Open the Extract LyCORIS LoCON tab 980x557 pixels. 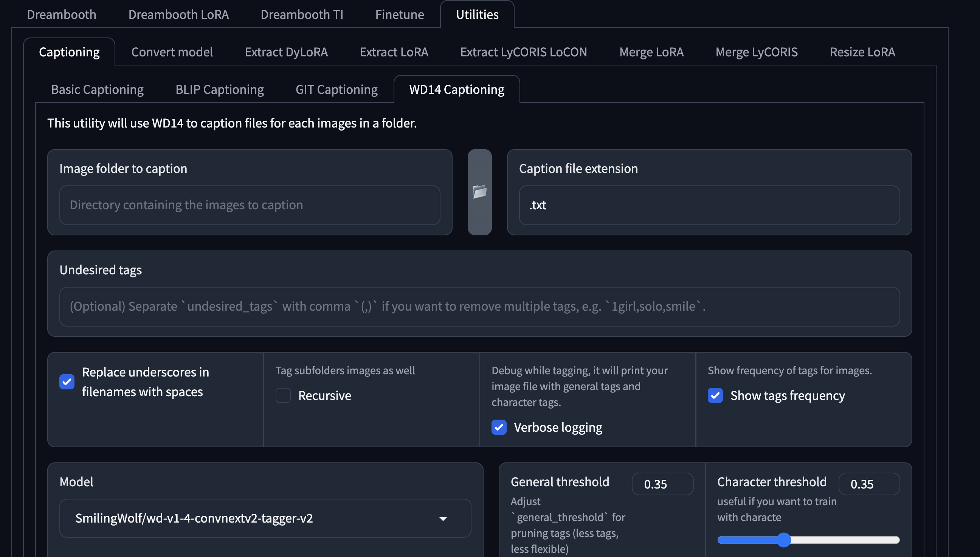click(x=523, y=52)
